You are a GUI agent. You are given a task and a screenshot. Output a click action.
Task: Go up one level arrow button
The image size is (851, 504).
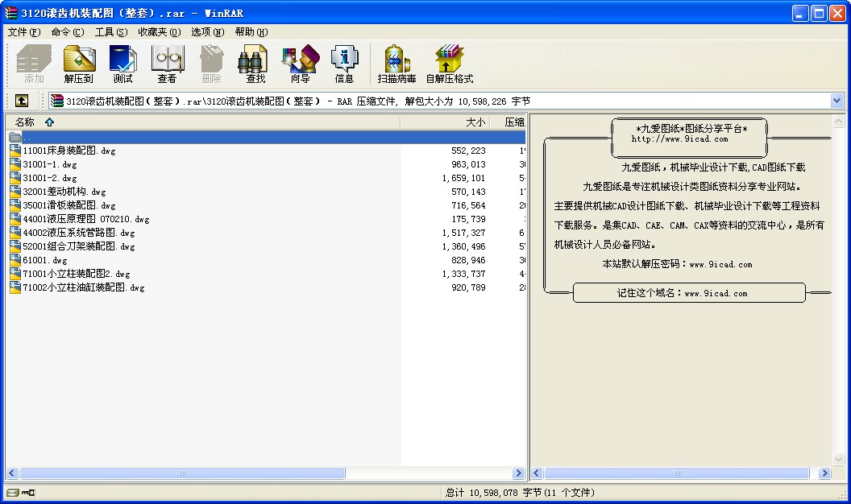tap(22, 101)
